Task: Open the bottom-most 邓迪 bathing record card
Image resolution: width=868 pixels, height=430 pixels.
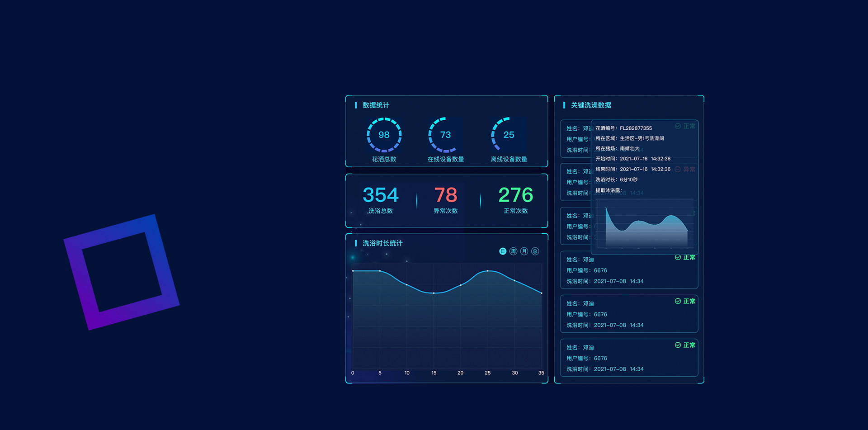Action: 628,358
